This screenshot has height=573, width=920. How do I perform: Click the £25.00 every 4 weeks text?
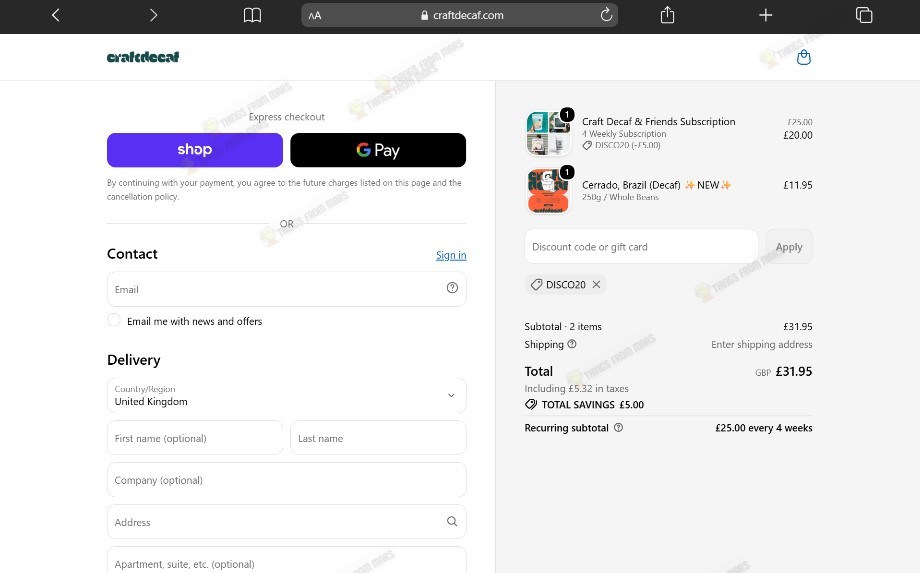pyautogui.click(x=763, y=428)
